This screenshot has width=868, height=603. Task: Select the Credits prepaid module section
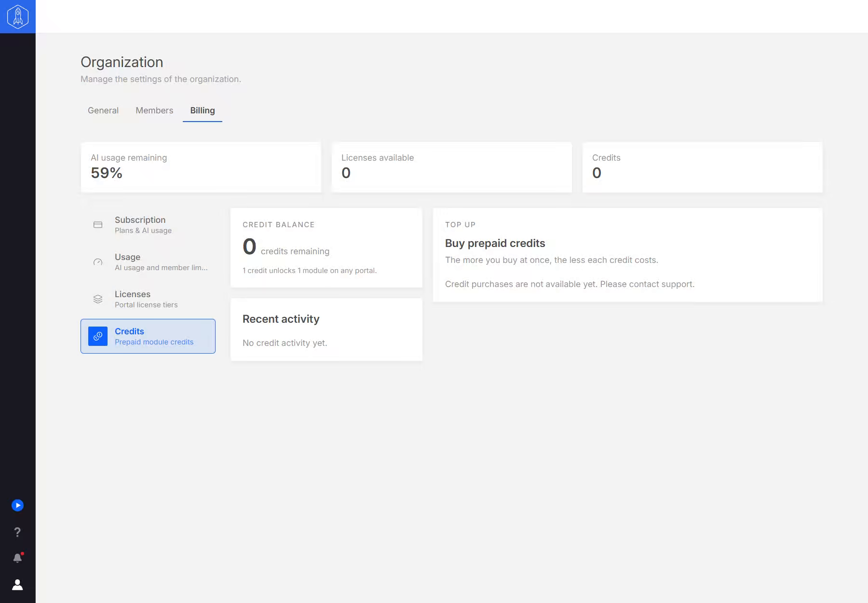click(x=148, y=336)
